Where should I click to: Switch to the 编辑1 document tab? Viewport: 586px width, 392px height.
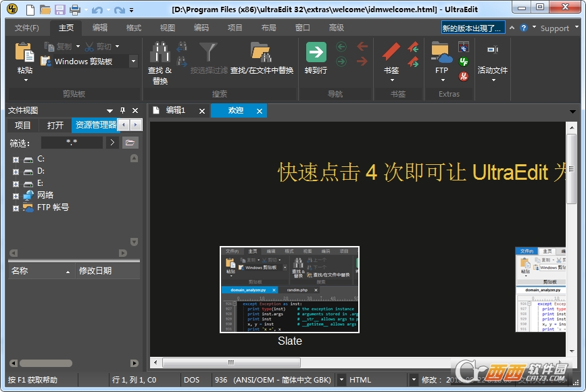click(x=176, y=110)
